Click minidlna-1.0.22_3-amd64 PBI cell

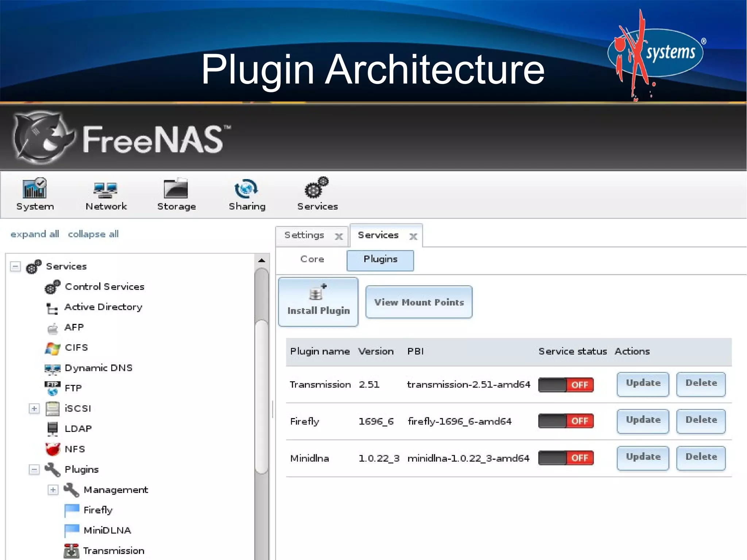468,458
